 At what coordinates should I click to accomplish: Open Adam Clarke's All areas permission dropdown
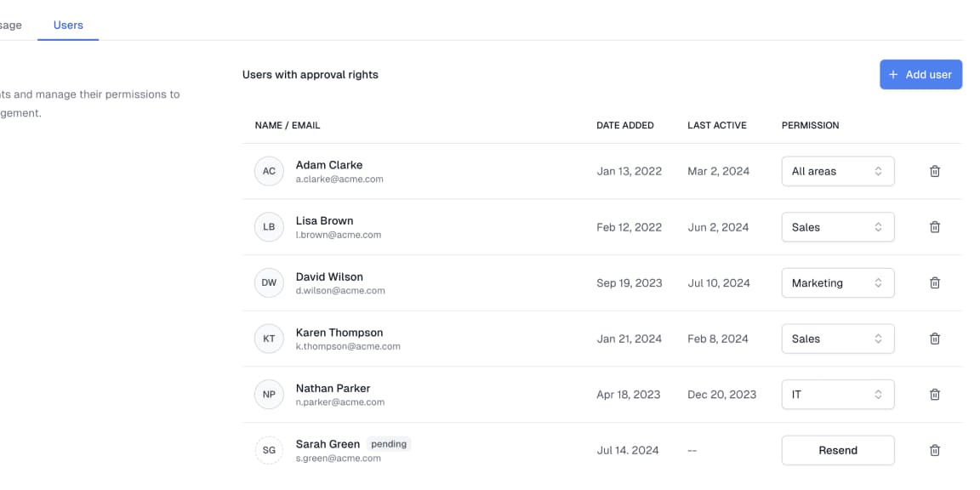[837, 171]
